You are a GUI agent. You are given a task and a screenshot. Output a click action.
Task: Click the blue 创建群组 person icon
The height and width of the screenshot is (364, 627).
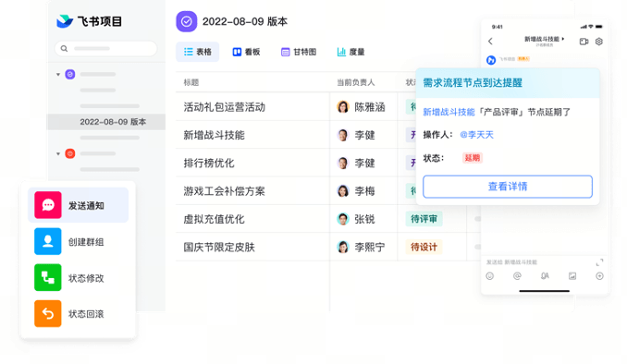[48, 241]
